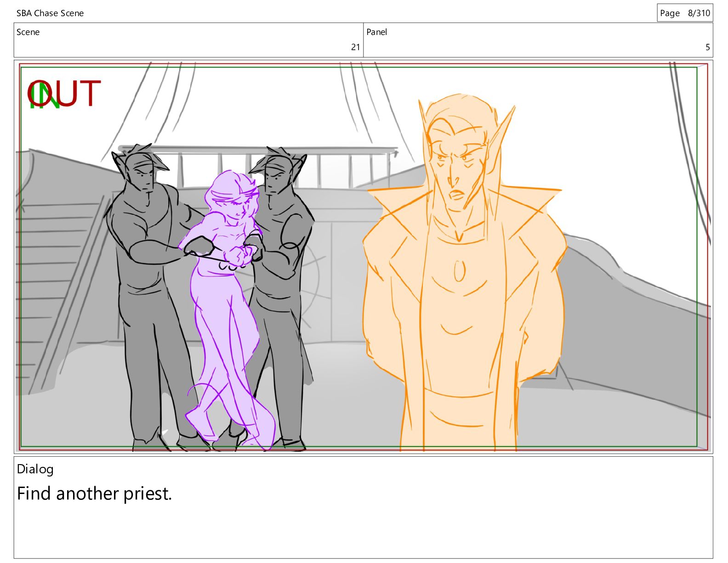Screen dimensions: 728x563
Task: Click the 'SBA Chase Scene' title text
Action: tap(50, 13)
